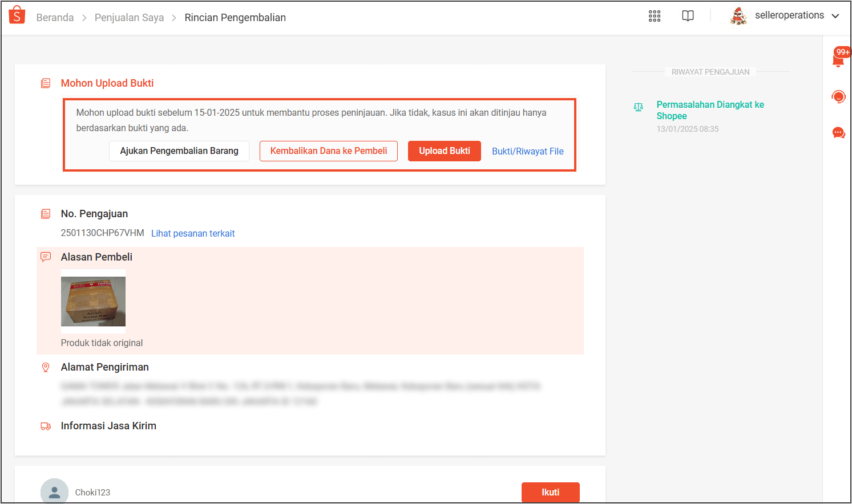Navigate to Beranda in the breadcrumb
This screenshot has width=852, height=504.
55,18
